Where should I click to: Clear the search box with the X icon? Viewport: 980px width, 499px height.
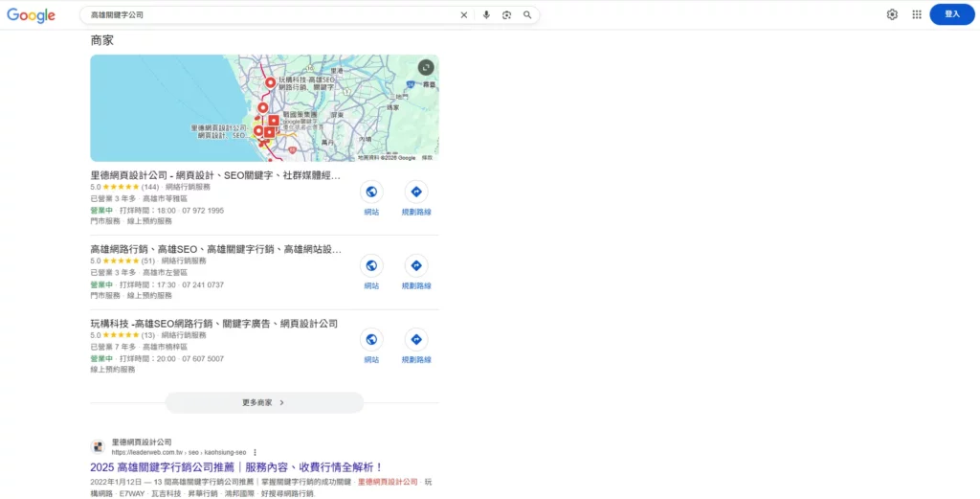(x=464, y=15)
